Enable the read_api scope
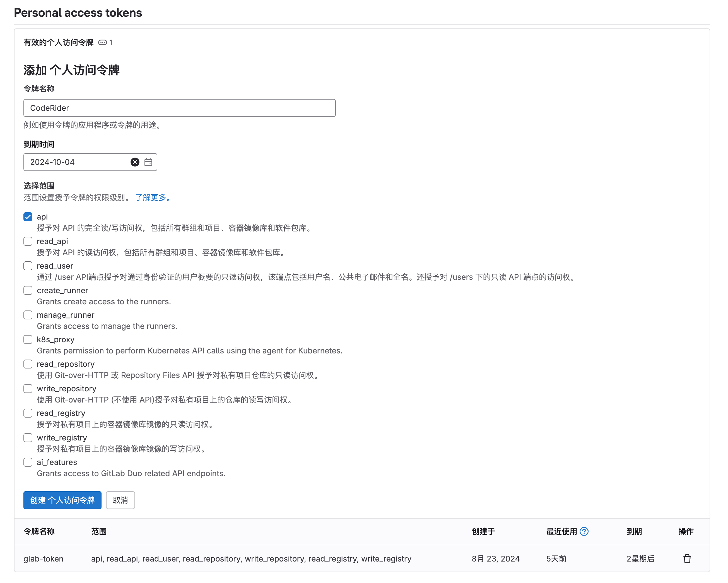Image resolution: width=728 pixels, height=583 pixels. [28, 241]
